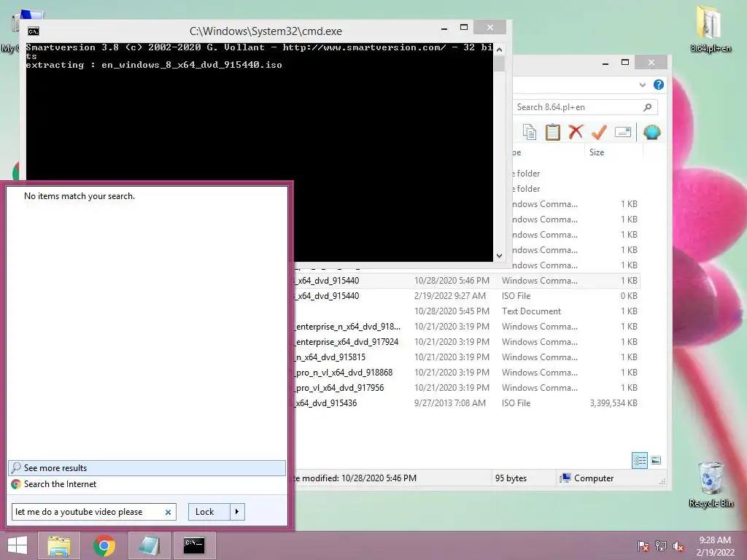
Task: Open the cmd.exe window system menu icon
Action: (x=34, y=31)
